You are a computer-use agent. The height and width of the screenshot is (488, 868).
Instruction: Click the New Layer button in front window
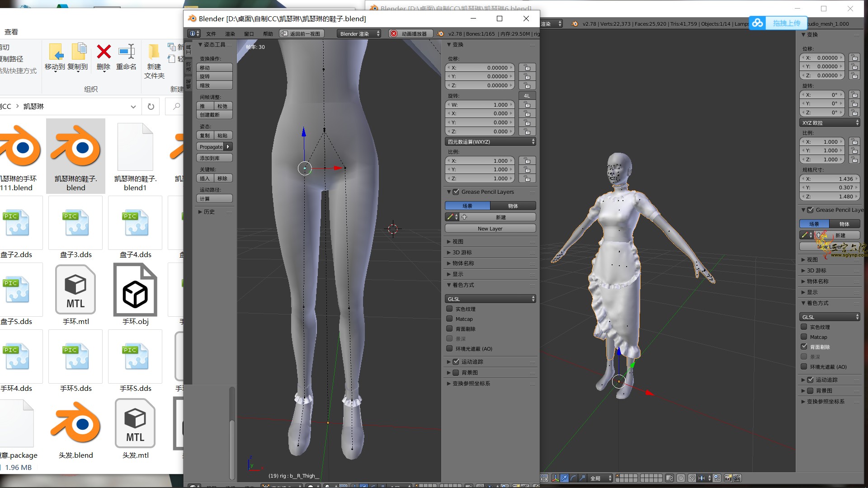[491, 228]
